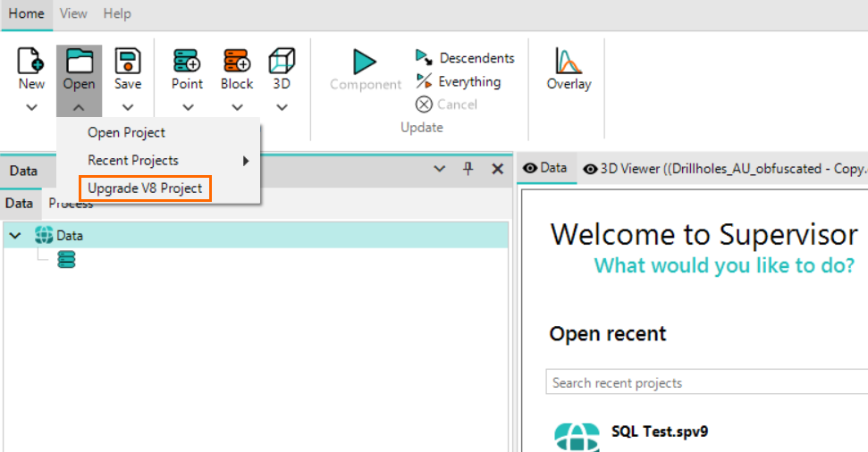
Task: Select the database child tree item
Action: click(x=66, y=259)
